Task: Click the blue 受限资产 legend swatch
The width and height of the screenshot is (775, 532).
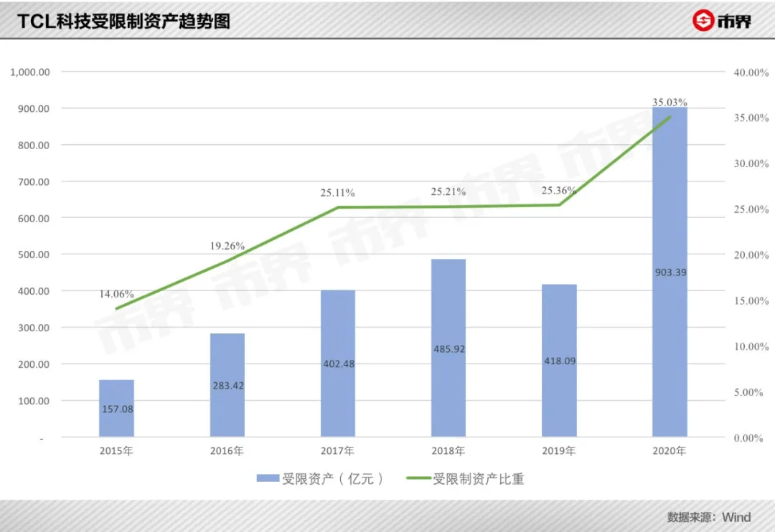Action: (268, 478)
